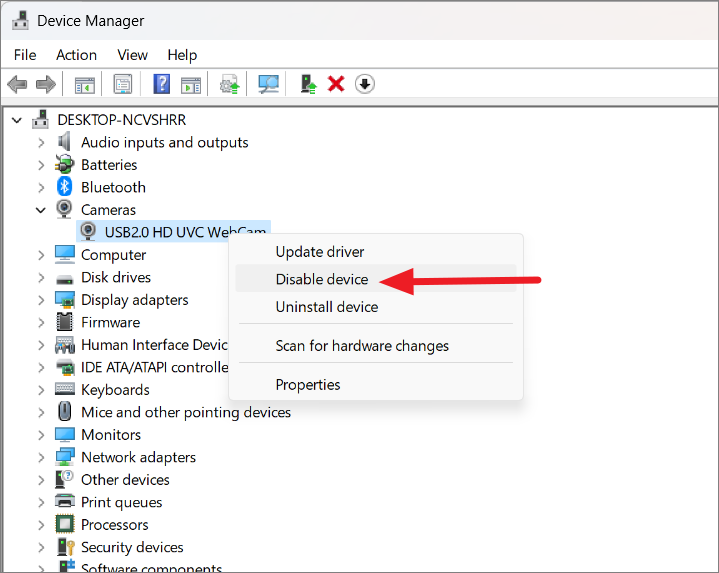Select Scan for hardware changes menu entry
The height and width of the screenshot is (573, 719).
(376, 346)
